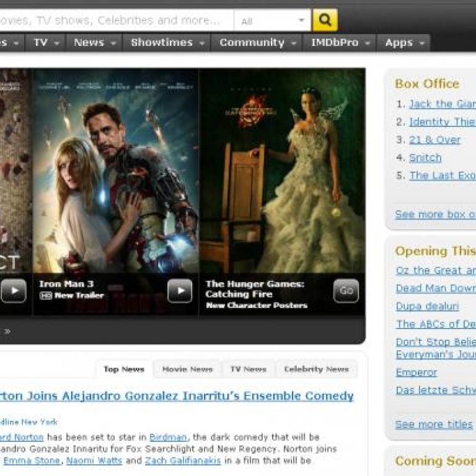Viewport: 476px width, 476px height.
Task: Expand the Community menu
Action: (x=257, y=43)
